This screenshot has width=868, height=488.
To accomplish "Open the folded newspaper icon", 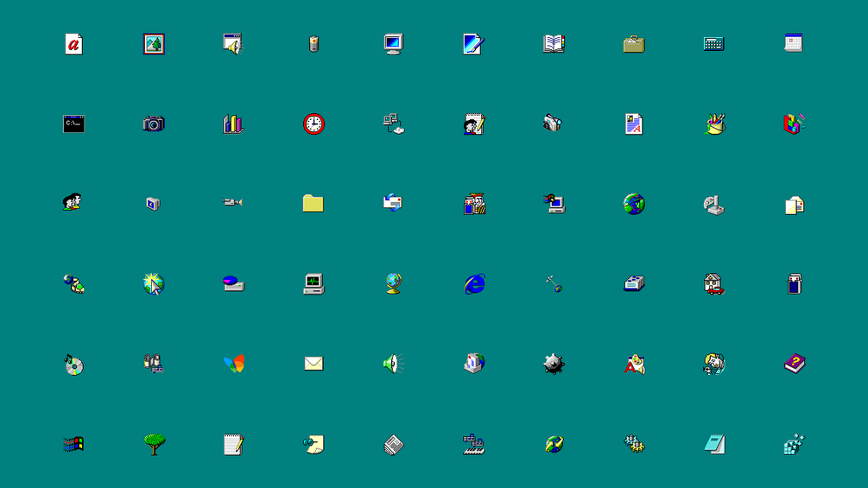I will [x=394, y=445].
